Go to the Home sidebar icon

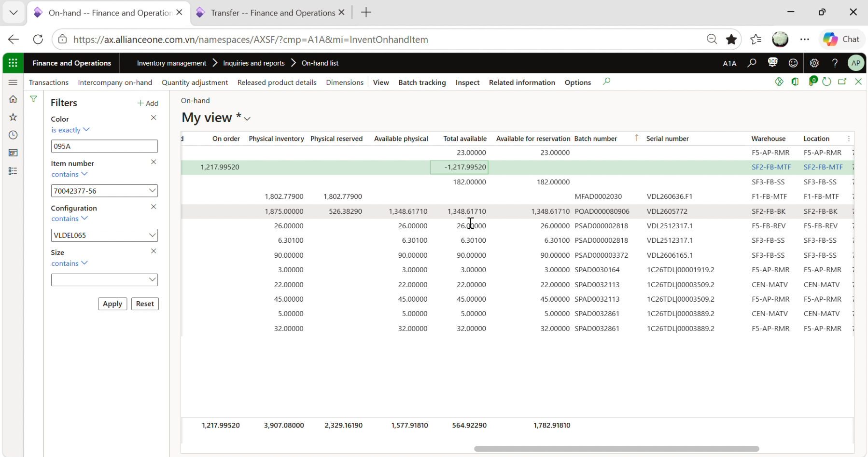point(13,99)
